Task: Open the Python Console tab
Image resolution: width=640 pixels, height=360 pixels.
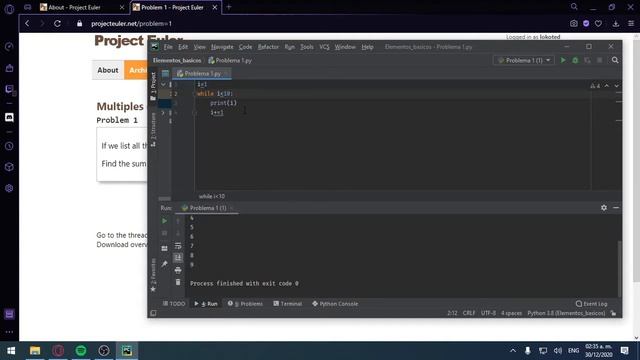Action: [x=335, y=304]
